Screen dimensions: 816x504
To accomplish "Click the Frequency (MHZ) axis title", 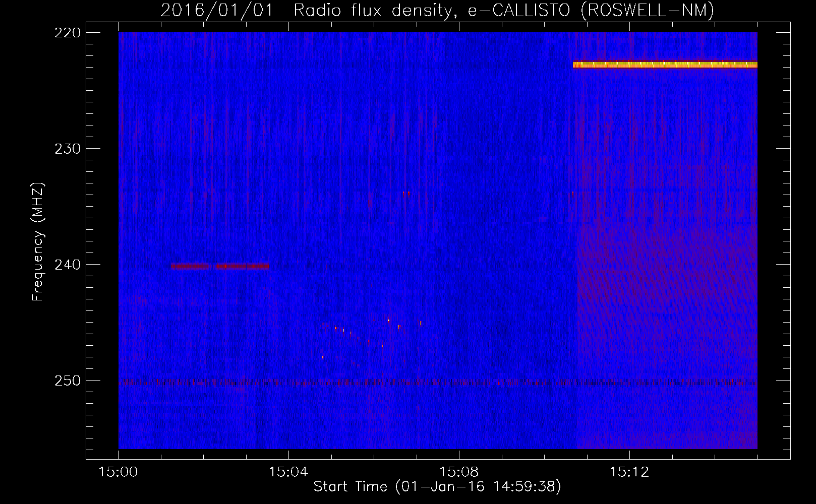I will tap(38, 241).
